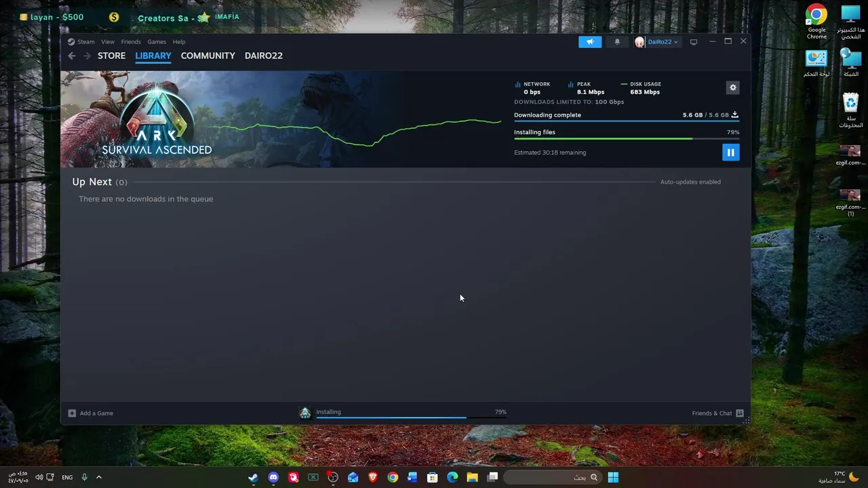
Task: Open Steam announcements megaphone button
Action: pyautogui.click(x=590, y=42)
